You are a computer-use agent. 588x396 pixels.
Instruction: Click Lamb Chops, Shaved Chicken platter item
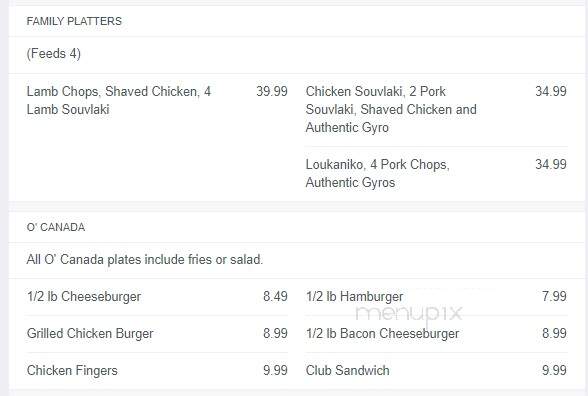(119, 100)
